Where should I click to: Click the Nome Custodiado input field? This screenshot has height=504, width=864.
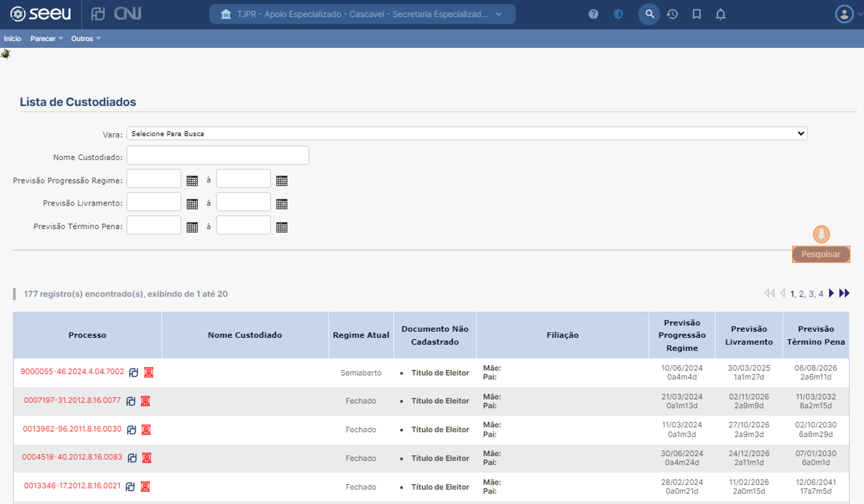coord(218,155)
